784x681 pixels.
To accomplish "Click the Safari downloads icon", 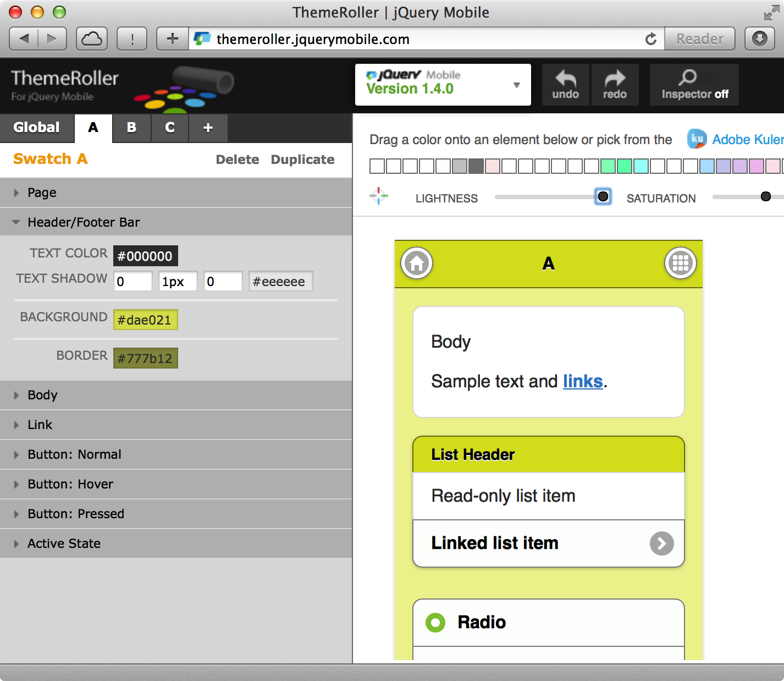I will (x=759, y=39).
